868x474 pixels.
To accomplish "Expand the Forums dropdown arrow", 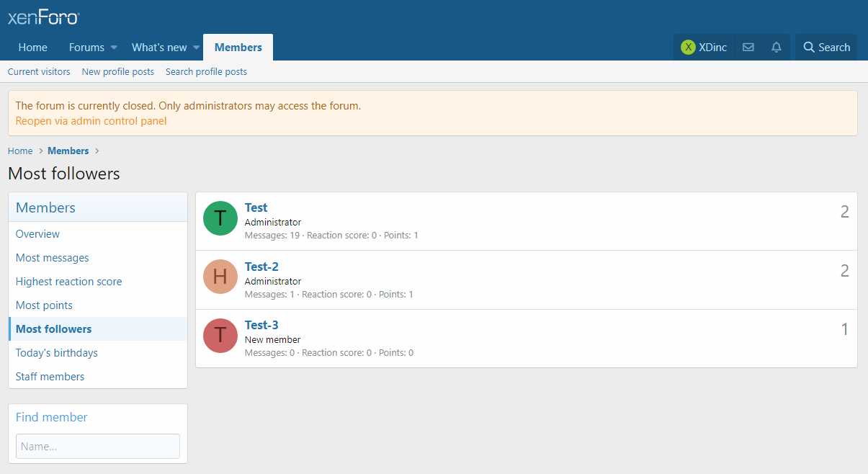I will (x=114, y=48).
